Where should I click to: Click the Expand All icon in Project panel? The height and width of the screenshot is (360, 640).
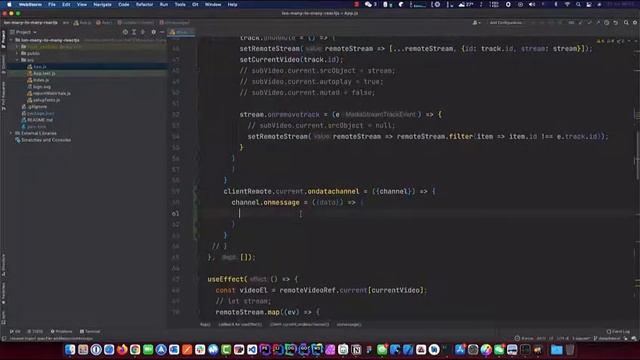(x=134, y=32)
